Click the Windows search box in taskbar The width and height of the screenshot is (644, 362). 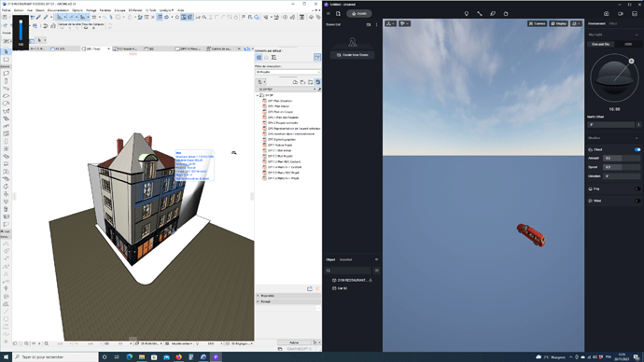pyautogui.click(x=55, y=357)
